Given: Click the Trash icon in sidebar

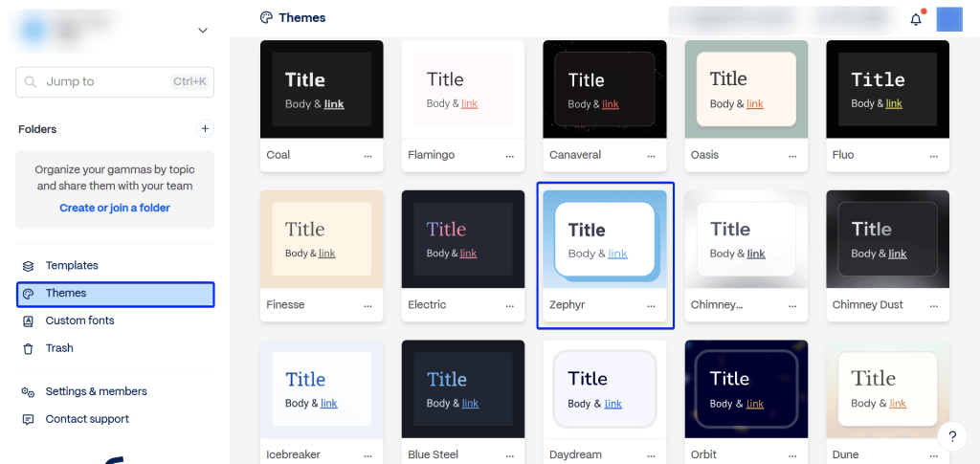Looking at the screenshot, I should click(x=28, y=348).
